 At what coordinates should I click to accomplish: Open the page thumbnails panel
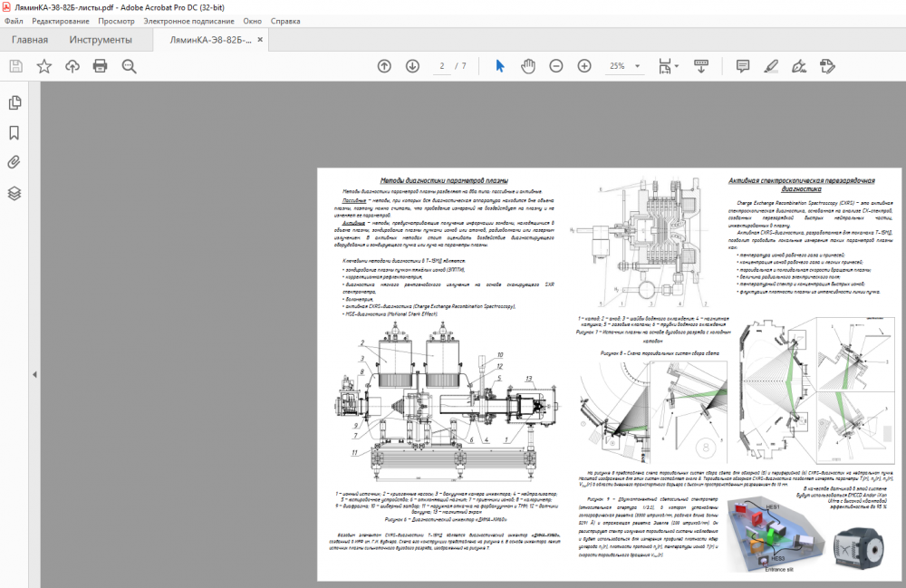pos(14,102)
